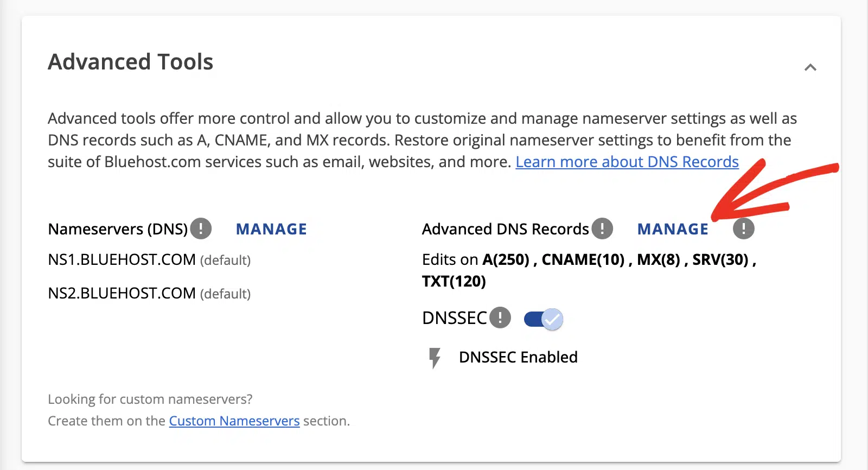Click the A(250) record edits summary
The height and width of the screenshot is (470, 868).
pyautogui.click(x=506, y=259)
